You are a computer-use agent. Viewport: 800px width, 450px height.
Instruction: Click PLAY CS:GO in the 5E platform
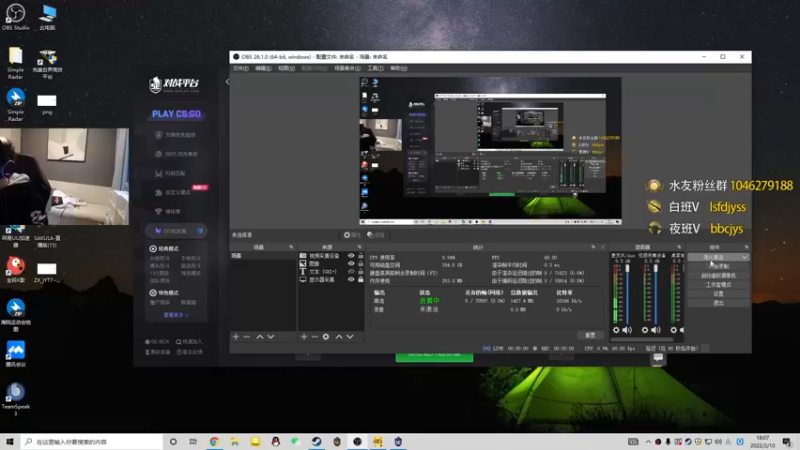(x=176, y=114)
